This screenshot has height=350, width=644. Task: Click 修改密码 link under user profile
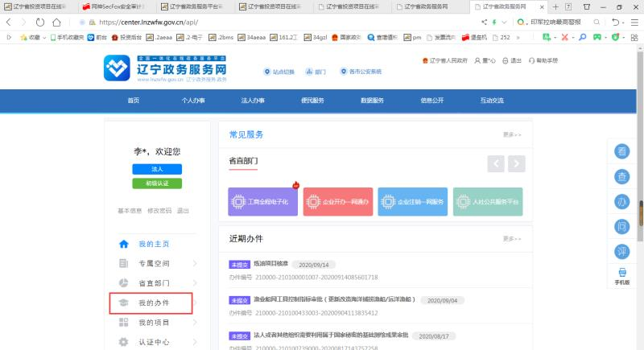point(159,211)
